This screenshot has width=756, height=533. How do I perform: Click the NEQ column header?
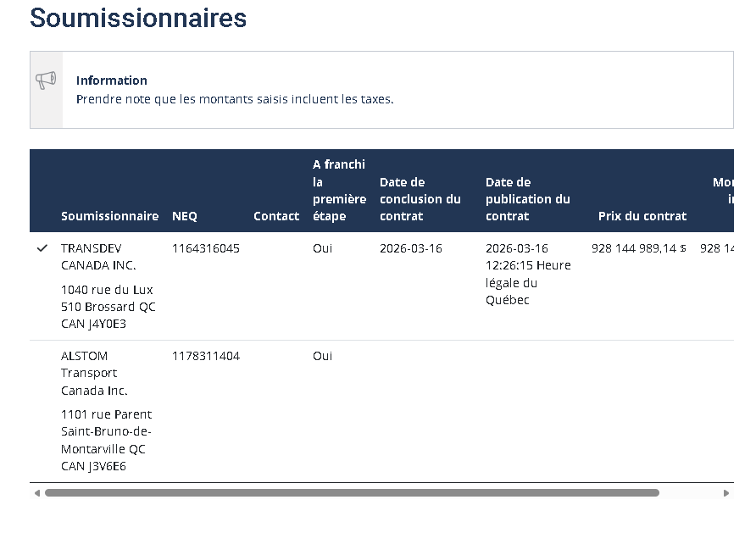coord(184,216)
